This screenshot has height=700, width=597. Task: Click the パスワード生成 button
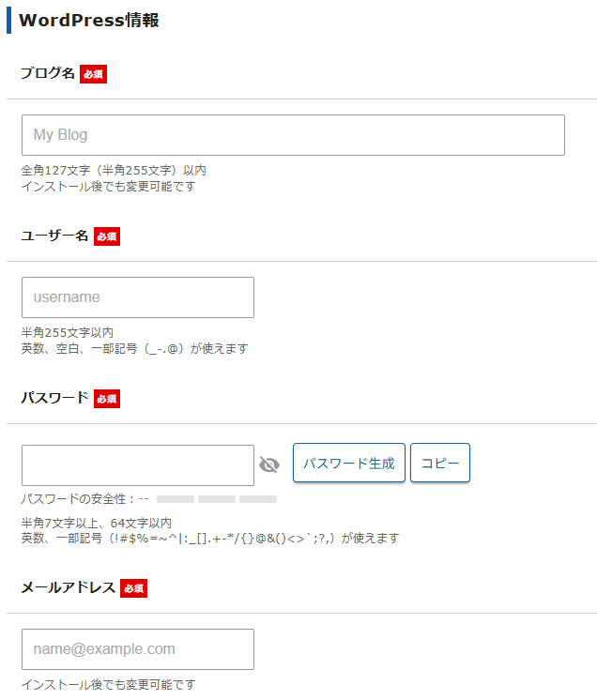(349, 464)
